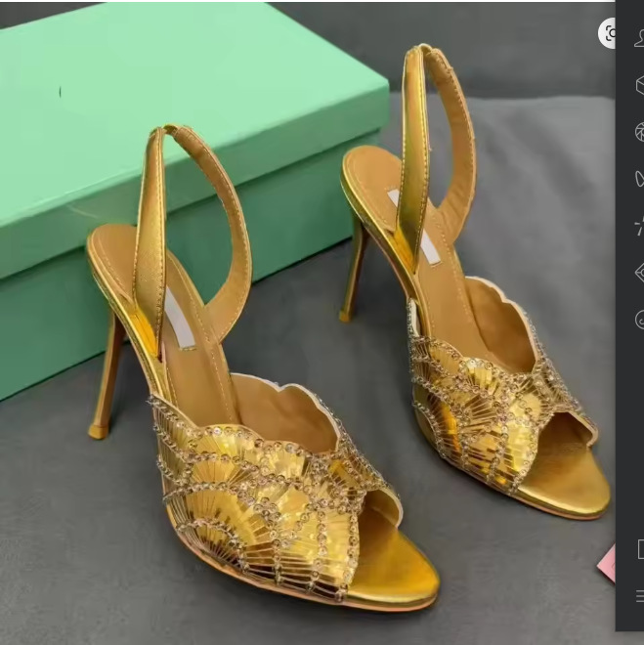The image size is (644, 645).
Task: Click the left sandal's stiletto heel tip
Action: pos(97,432)
